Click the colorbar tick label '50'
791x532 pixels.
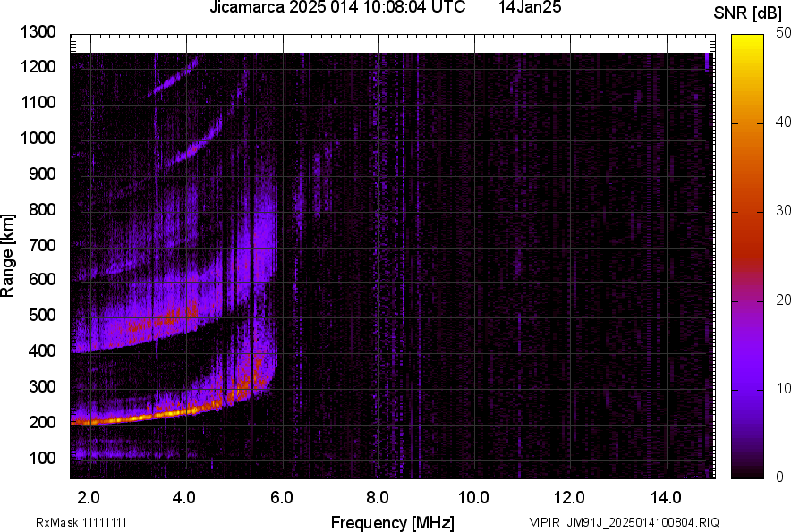click(783, 33)
